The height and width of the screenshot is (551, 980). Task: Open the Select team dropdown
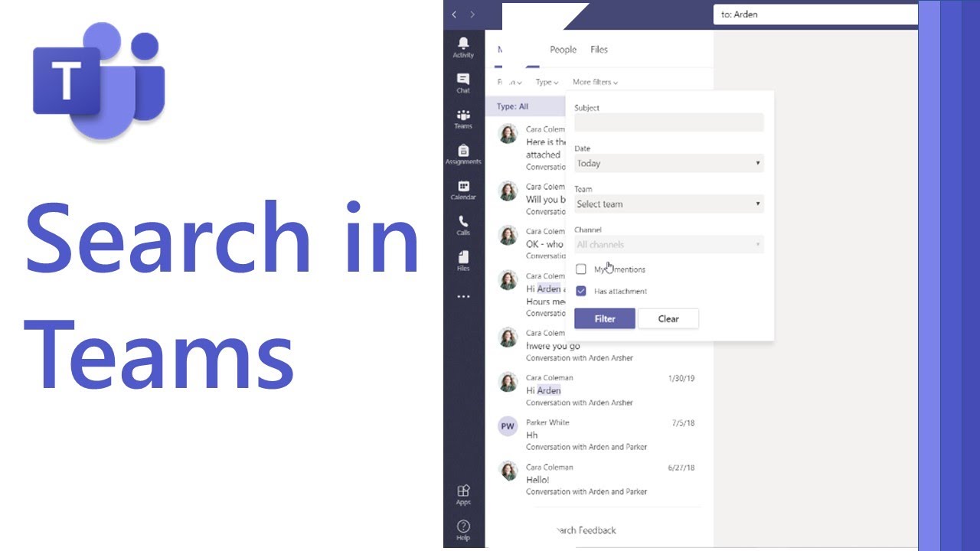coord(669,204)
